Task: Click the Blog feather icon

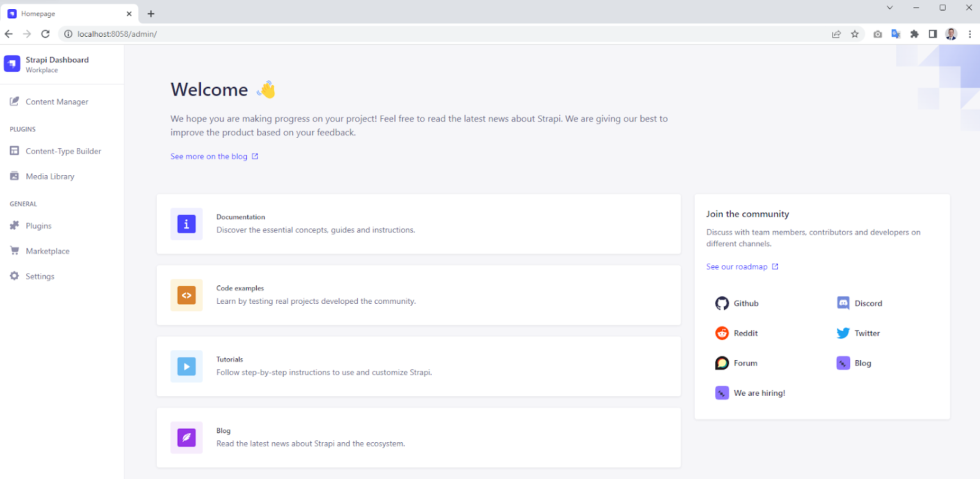Action: 186,437
